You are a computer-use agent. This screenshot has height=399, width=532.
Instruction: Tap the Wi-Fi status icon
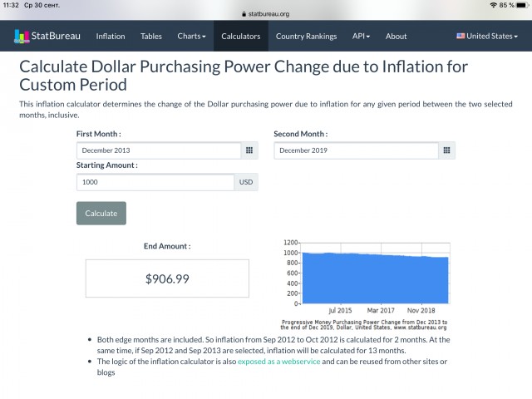[493, 5]
